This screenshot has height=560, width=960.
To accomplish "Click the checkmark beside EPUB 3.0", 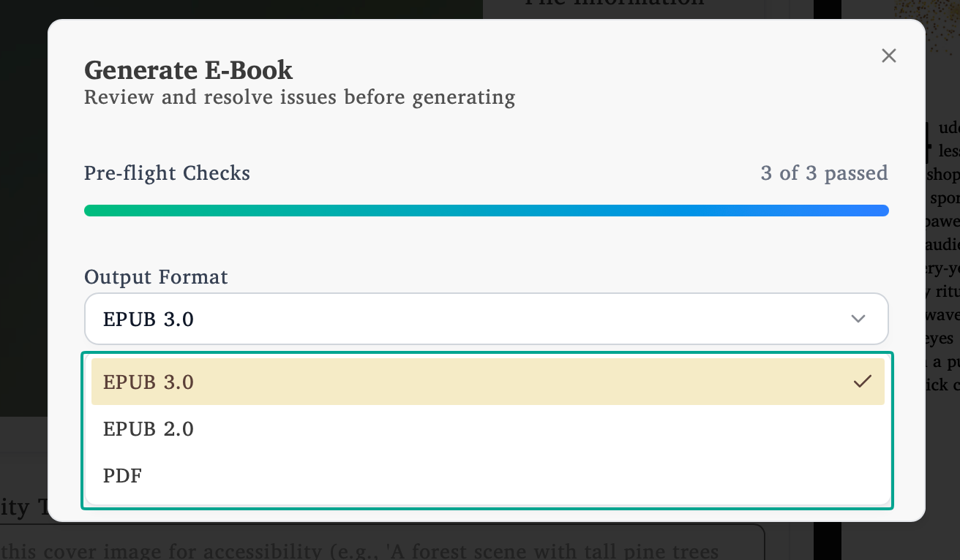I will coord(863,381).
